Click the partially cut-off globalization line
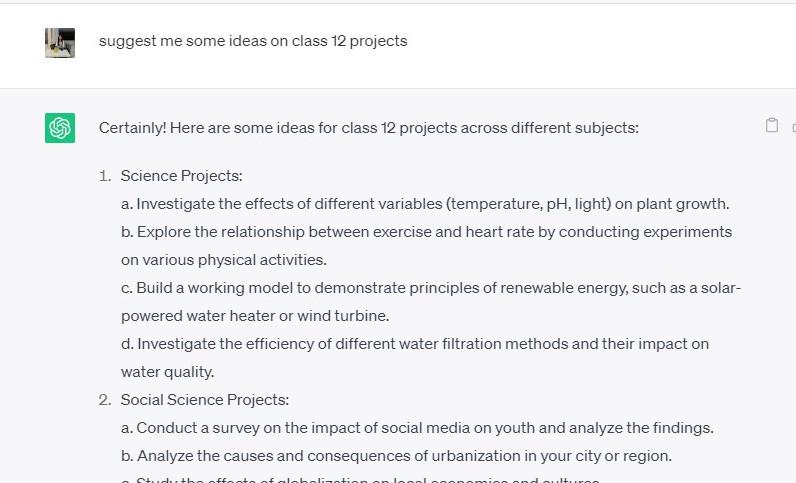Viewport: 796px width, 483px height. 360,480
